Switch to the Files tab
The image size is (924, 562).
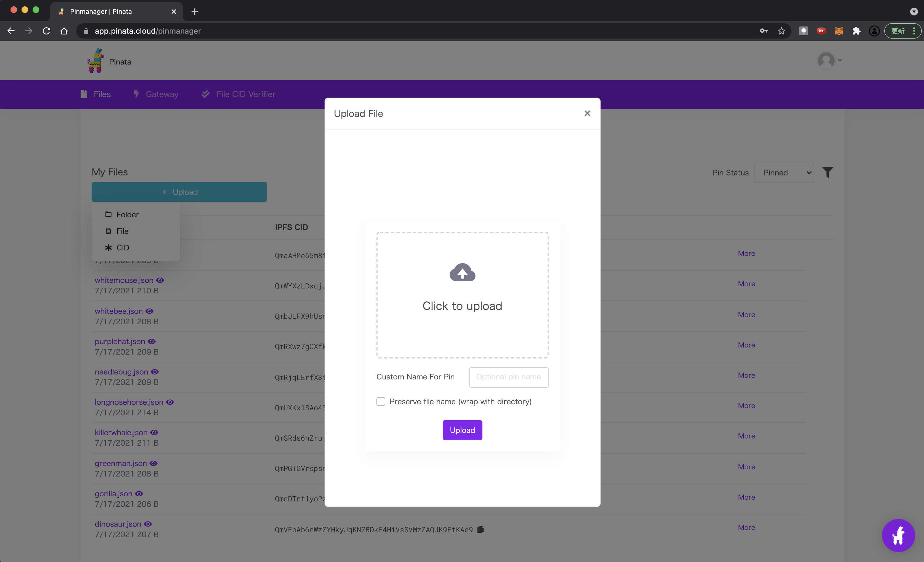96,94
